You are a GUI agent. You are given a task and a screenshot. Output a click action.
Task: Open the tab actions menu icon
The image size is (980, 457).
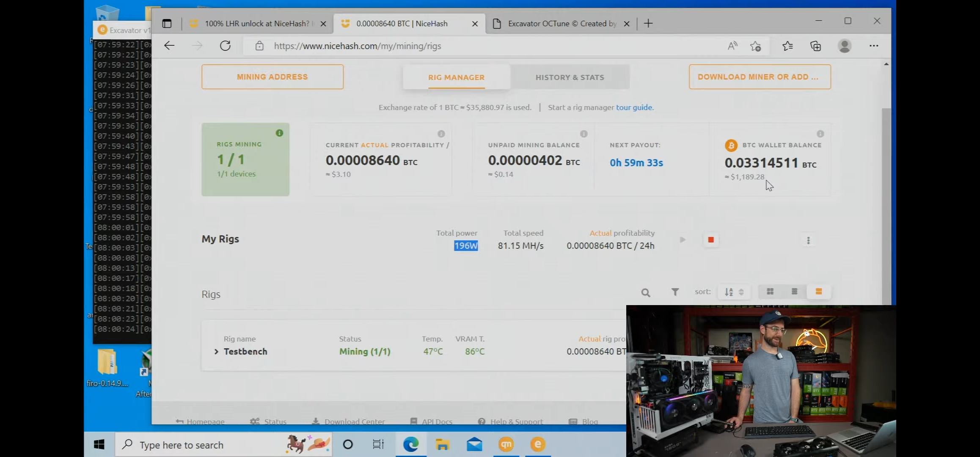[x=167, y=24]
